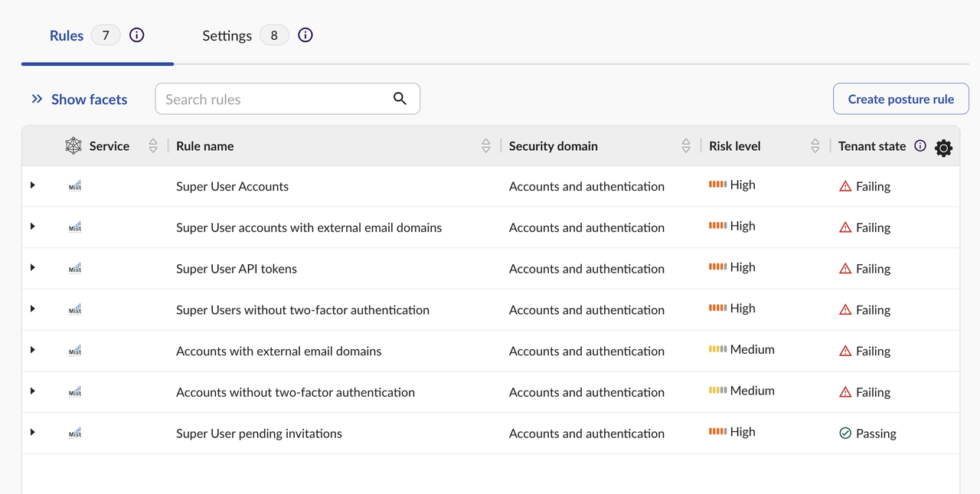Viewport: 980px width, 494px height.
Task: Expand Accounts without two-factor authentication row
Action: coord(33,391)
